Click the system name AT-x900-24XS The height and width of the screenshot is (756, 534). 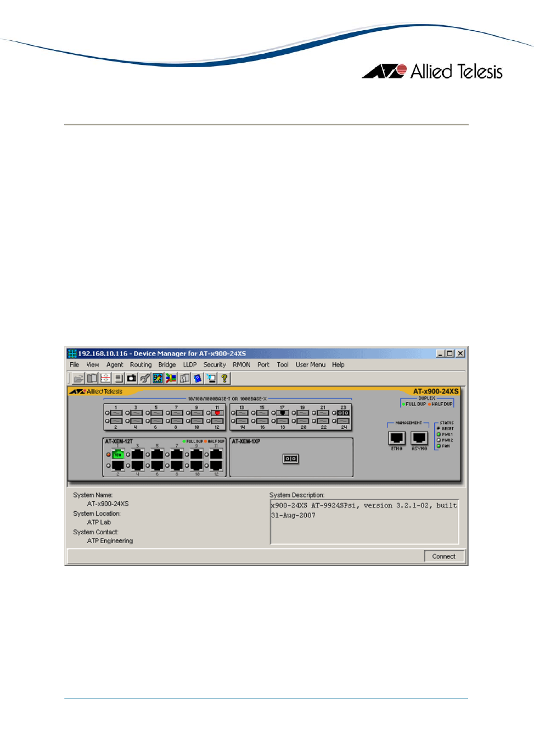[108, 504]
